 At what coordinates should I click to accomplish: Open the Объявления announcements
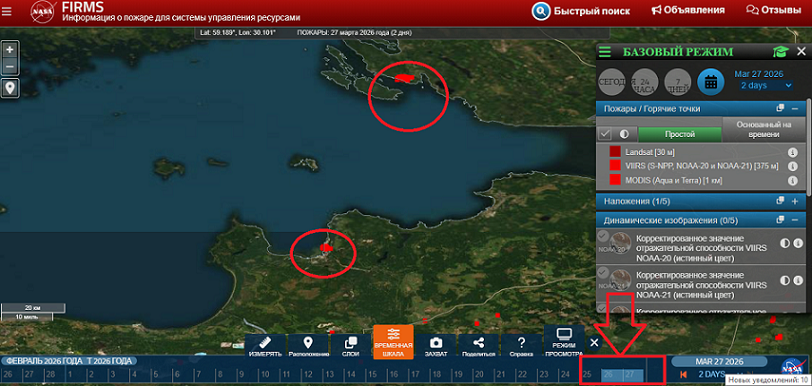click(688, 10)
